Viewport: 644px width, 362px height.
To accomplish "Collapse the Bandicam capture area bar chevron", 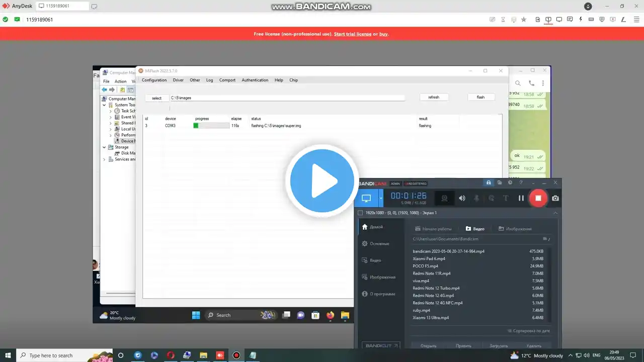I will [x=555, y=213].
